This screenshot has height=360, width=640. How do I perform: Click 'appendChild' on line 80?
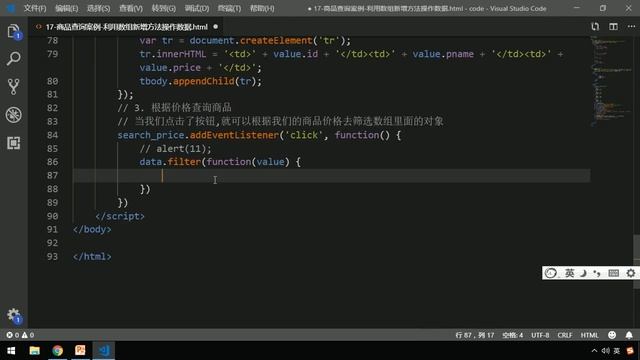203,81
